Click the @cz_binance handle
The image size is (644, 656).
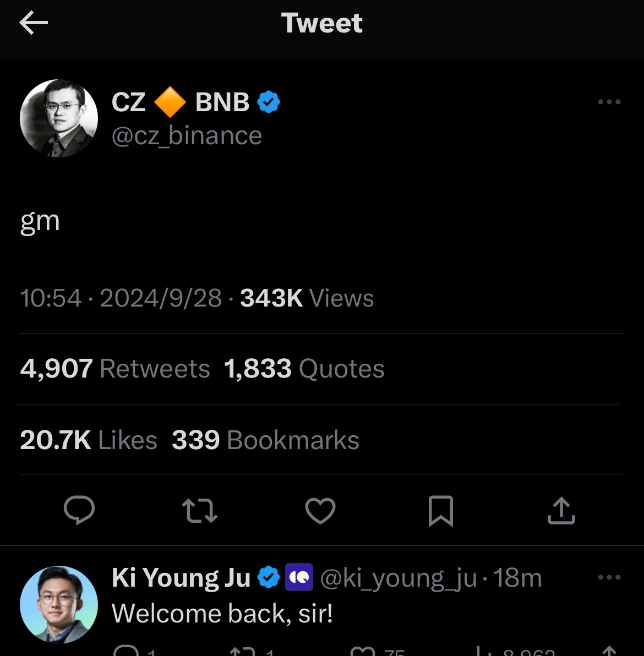click(187, 136)
